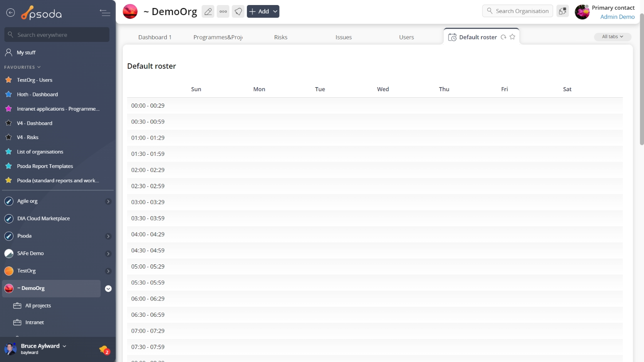The width and height of the screenshot is (644, 362).
Task: Click the Sat column header
Action: tap(567, 89)
